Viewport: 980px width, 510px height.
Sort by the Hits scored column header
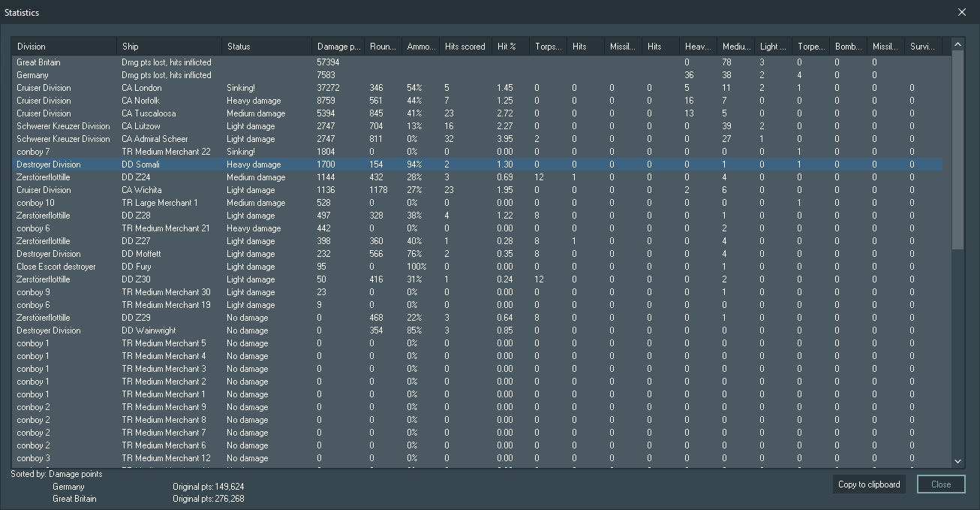466,47
